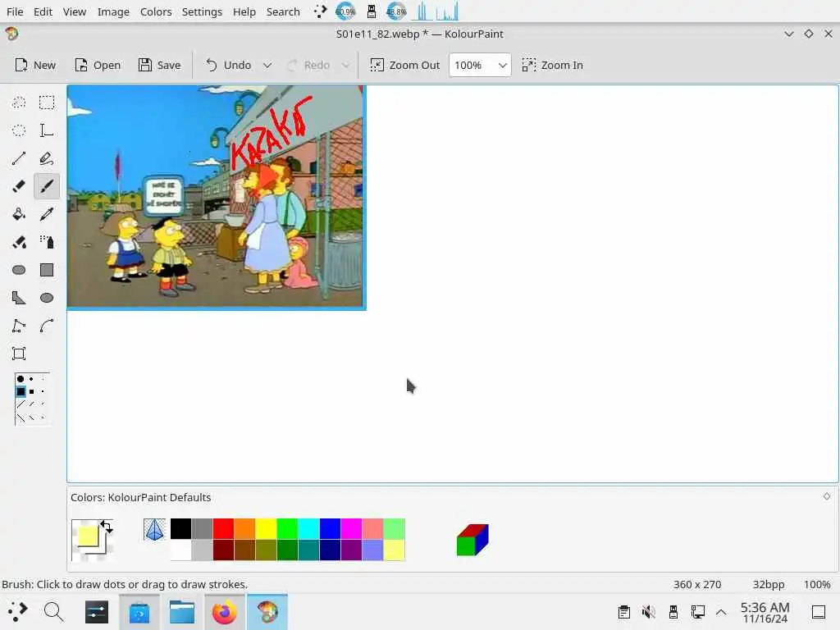The image size is (840, 630).
Task: Choose the large slash brush shape
Action: tap(21, 404)
